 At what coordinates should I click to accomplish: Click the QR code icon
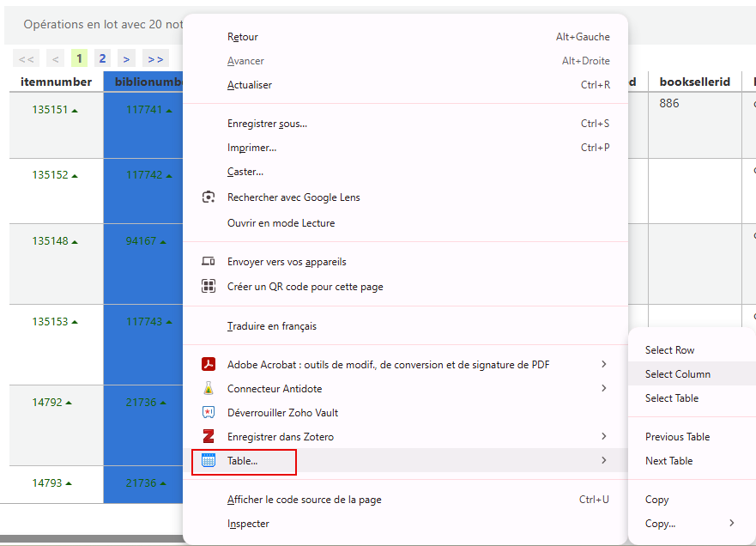click(209, 286)
